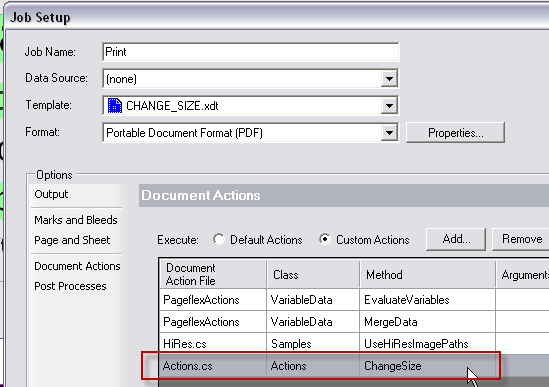Screen dimensions: 549x387
Task: Open the Output options section
Action: [51, 194]
